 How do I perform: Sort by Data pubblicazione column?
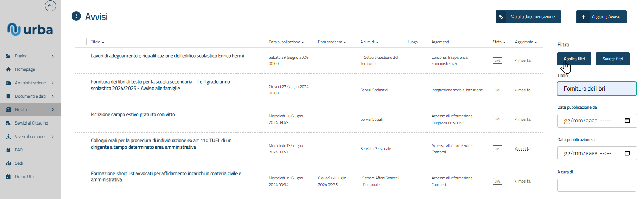(286, 42)
